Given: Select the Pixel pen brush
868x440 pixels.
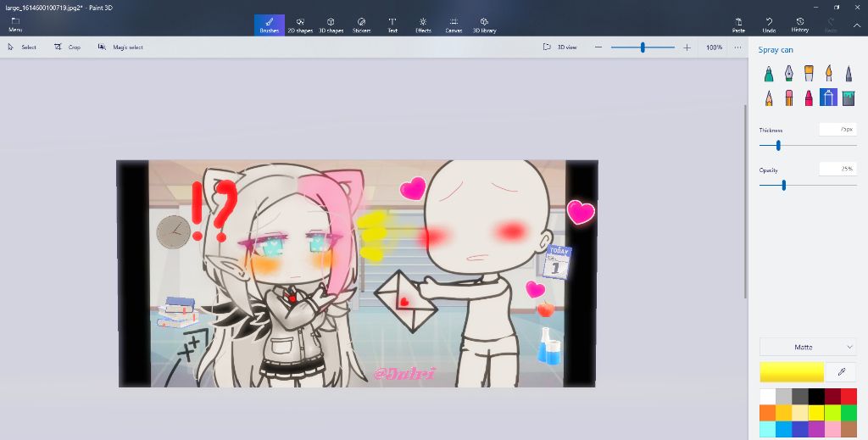Looking at the screenshot, I should 849,73.
